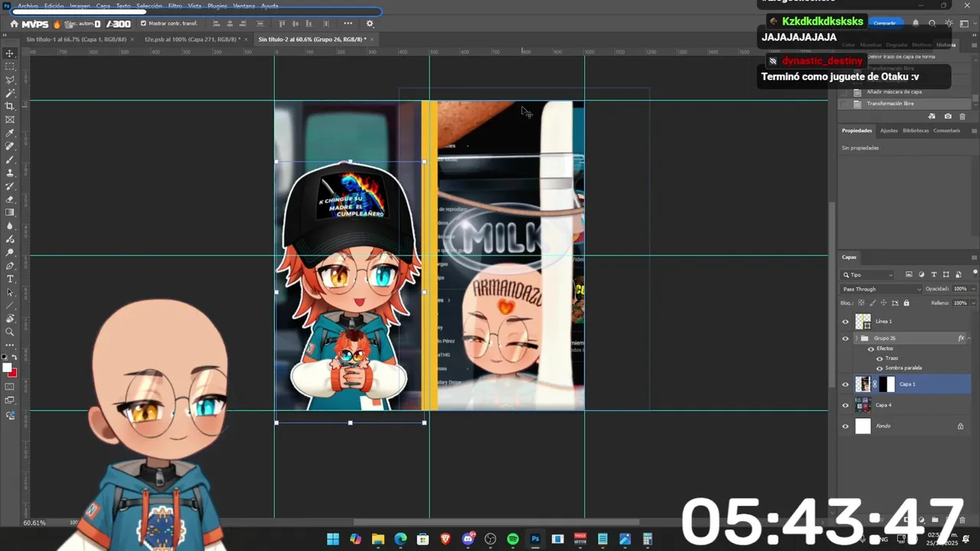This screenshot has width=980, height=551.
Task: Open the Relleno slider dropdown arrow
Action: pyautogui.click(x=973, y=303)
